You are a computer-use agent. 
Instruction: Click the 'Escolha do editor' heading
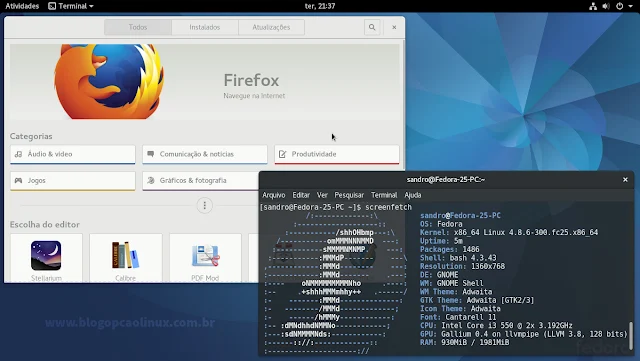tap(45, 225)
